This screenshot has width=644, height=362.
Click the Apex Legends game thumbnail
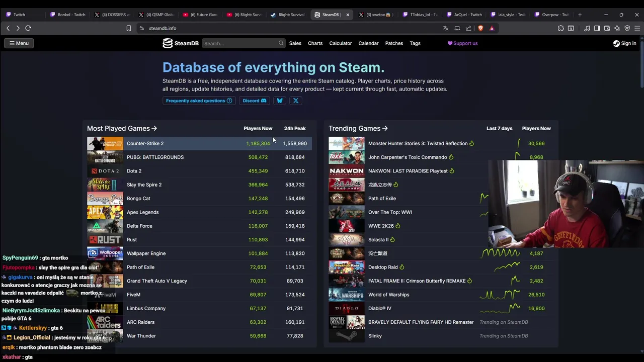pyautogui.click(x=105, y=212)
